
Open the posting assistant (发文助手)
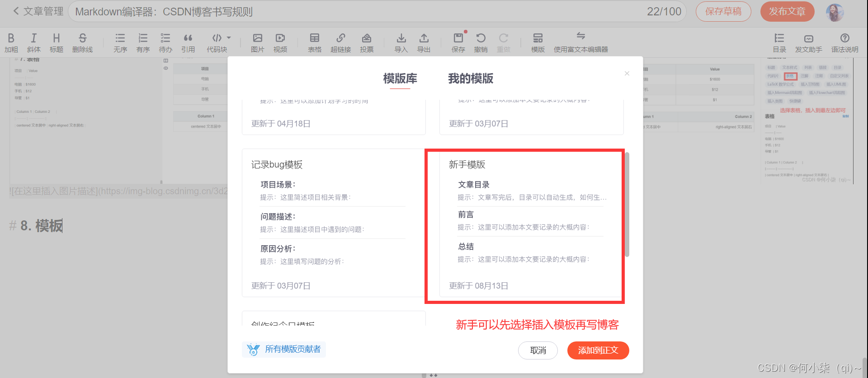(x=809, y=43)
